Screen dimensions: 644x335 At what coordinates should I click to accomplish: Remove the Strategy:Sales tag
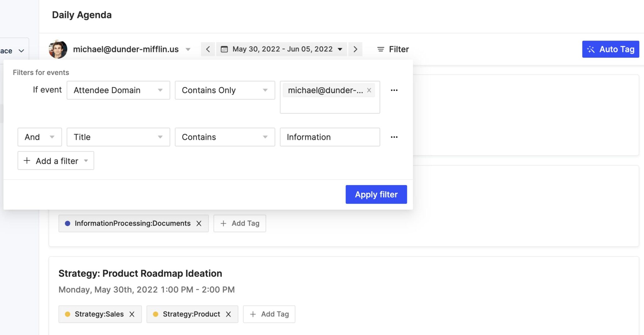pos(132,314)
